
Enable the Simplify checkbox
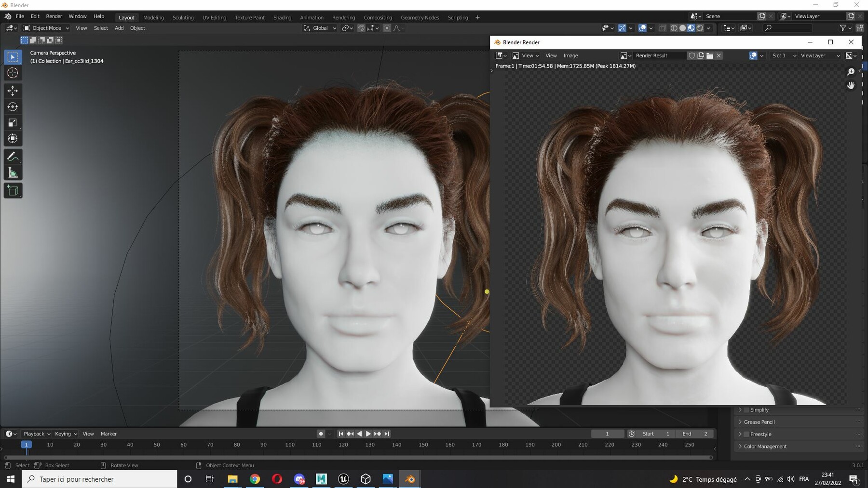[x=746, y=410]
